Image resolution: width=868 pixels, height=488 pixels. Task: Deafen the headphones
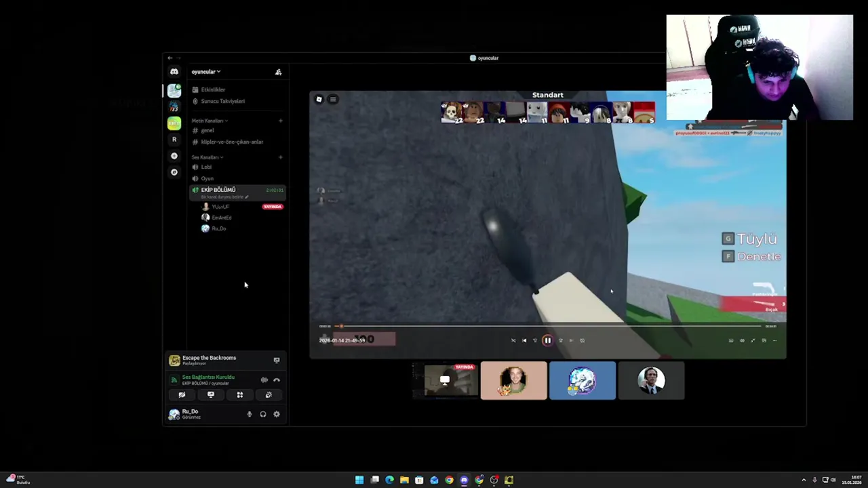click(x=263, y=414)
